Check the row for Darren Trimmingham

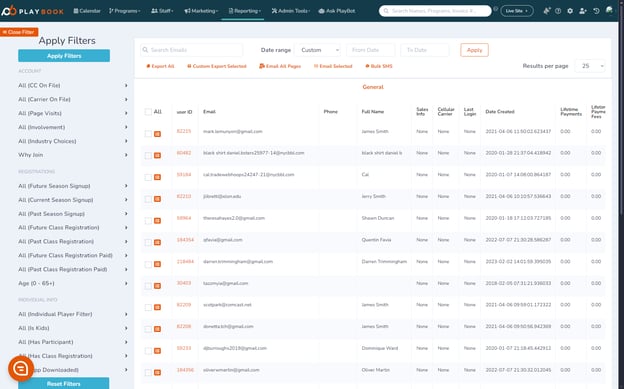(x=148, y=264)
